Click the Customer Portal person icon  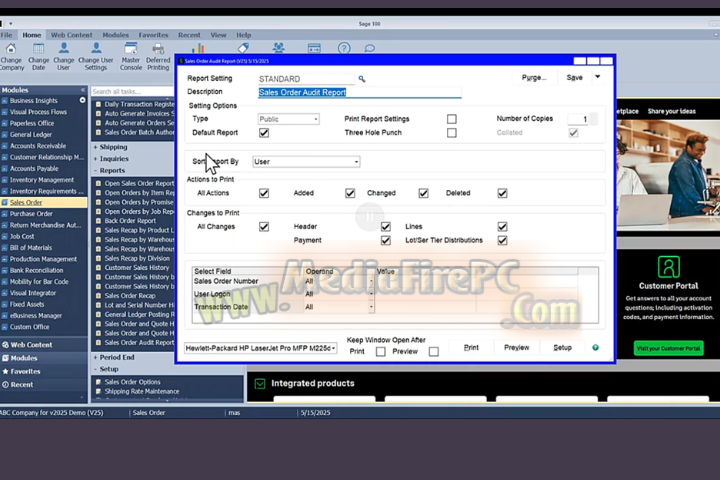tap(669, 266)
